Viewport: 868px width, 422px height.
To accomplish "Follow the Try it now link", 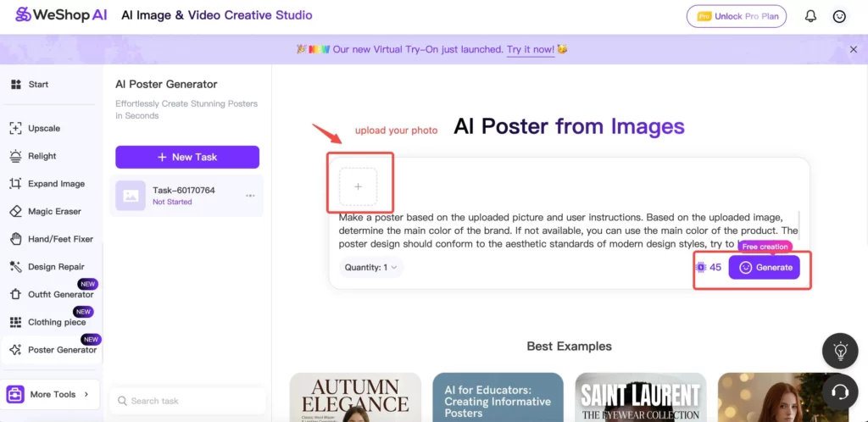I will [531, 50].
